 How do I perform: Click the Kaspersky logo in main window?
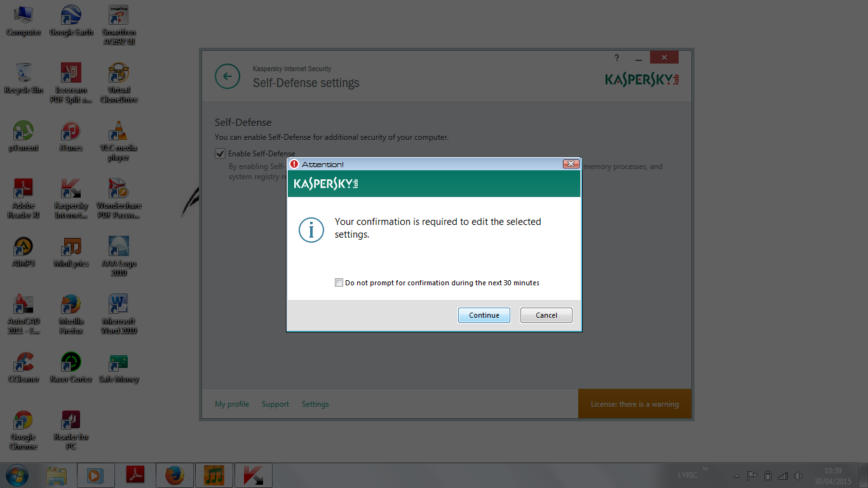coord(642,79)
